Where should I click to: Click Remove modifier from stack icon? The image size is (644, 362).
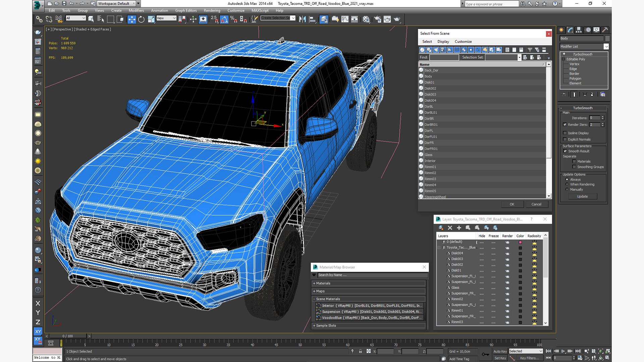pos(592,95)
